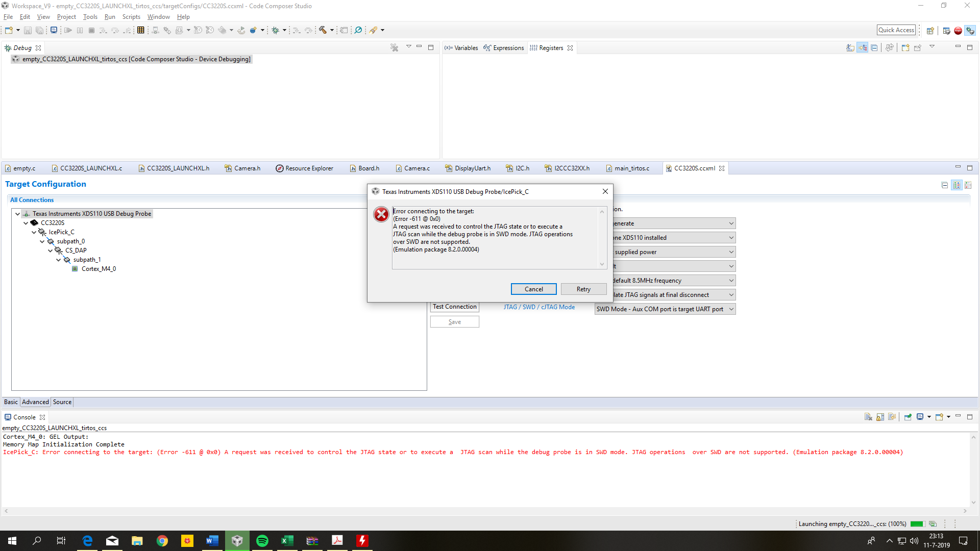Switch to the main_tirtos.c editor tab

pos(631,168)
